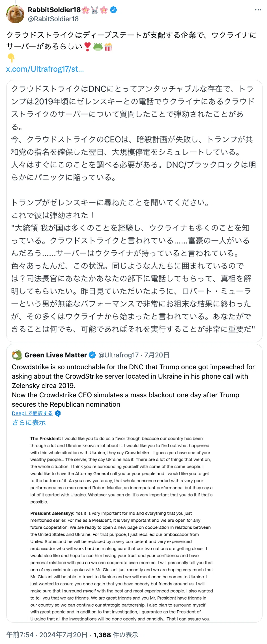Click the frog emoji in the tweet
Viewport: 267px width, 644px height.
tap(98, 46)
